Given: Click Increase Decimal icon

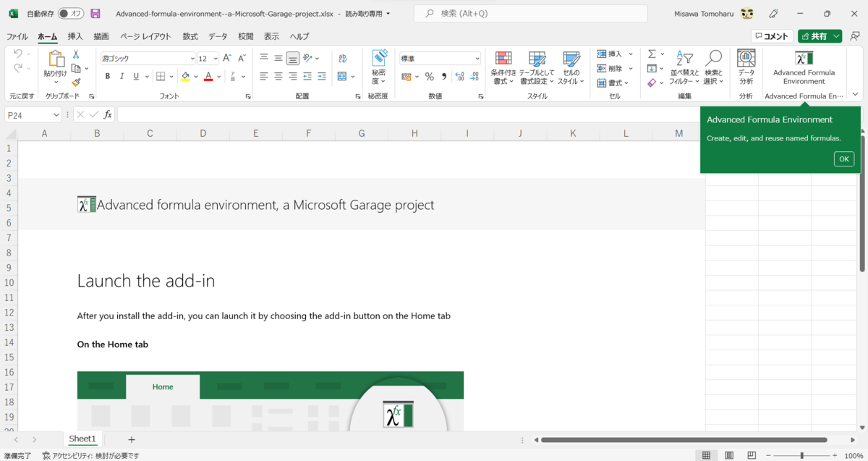Looking at the screenshot, I should [460, 76].
